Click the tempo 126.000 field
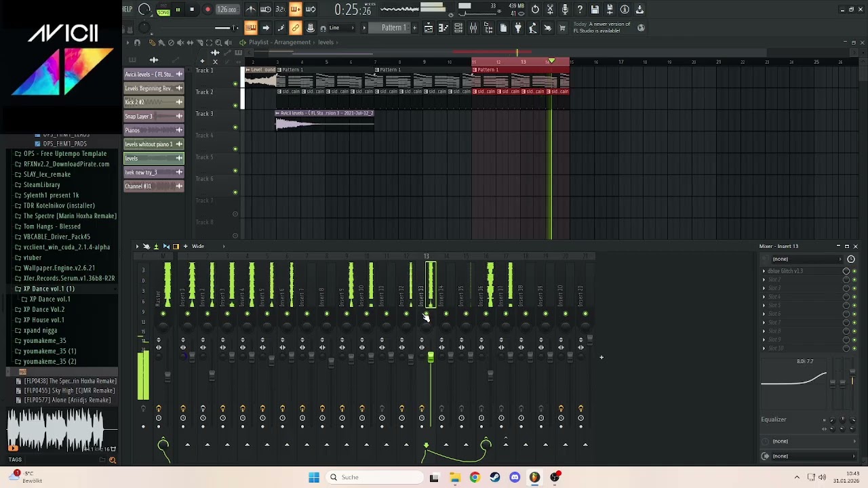 pos(226,9)
